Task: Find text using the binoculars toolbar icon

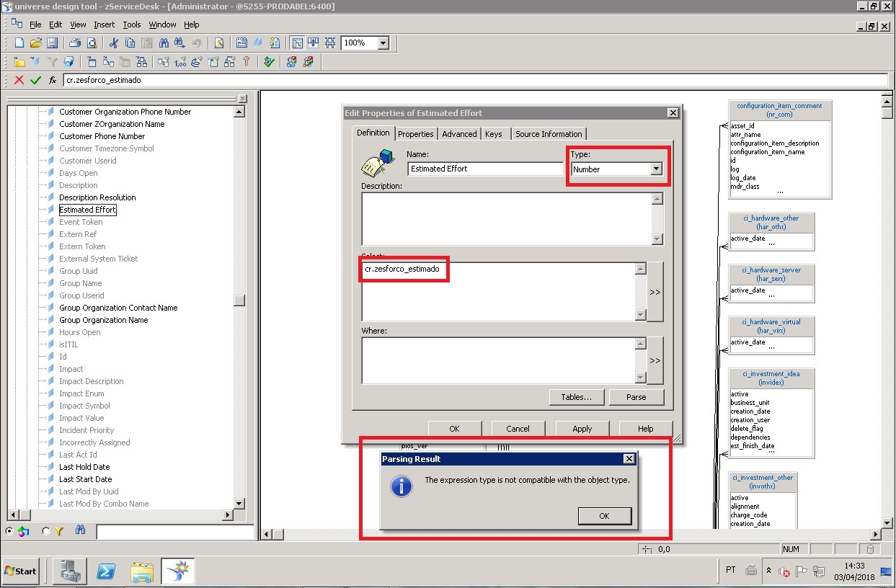Action: click(x=162, y=43)
